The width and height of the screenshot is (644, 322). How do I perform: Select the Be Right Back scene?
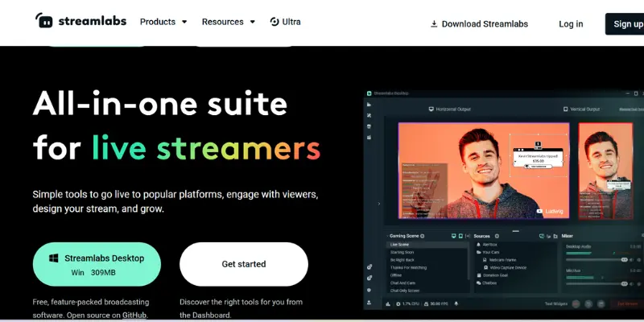402,260
